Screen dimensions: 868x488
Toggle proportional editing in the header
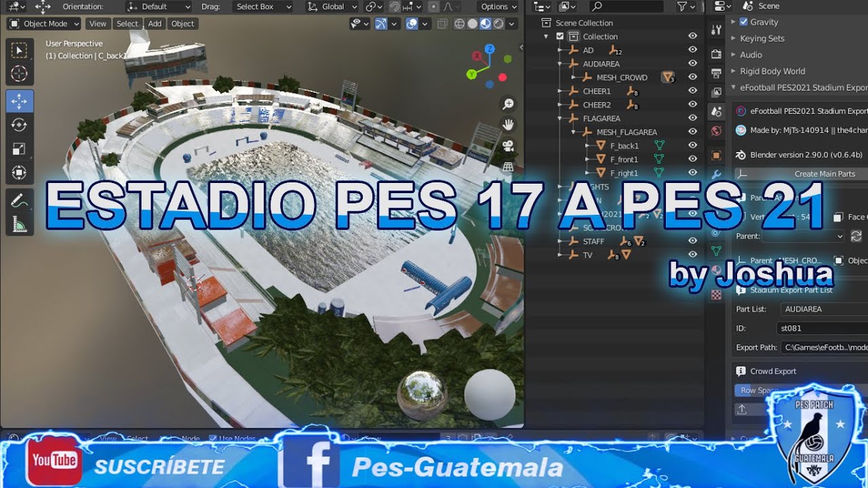tap(434, 7)
